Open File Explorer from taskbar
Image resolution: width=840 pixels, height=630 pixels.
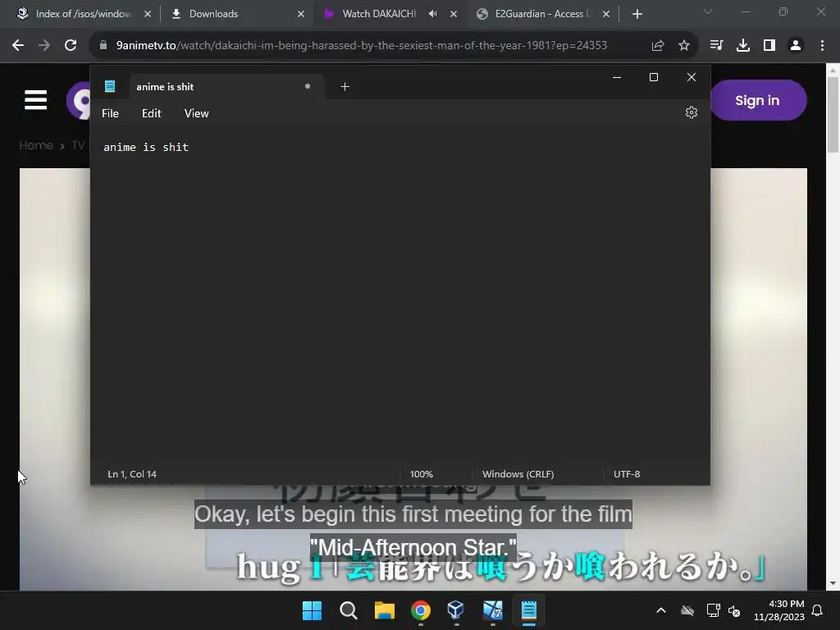tap(385, 610)
